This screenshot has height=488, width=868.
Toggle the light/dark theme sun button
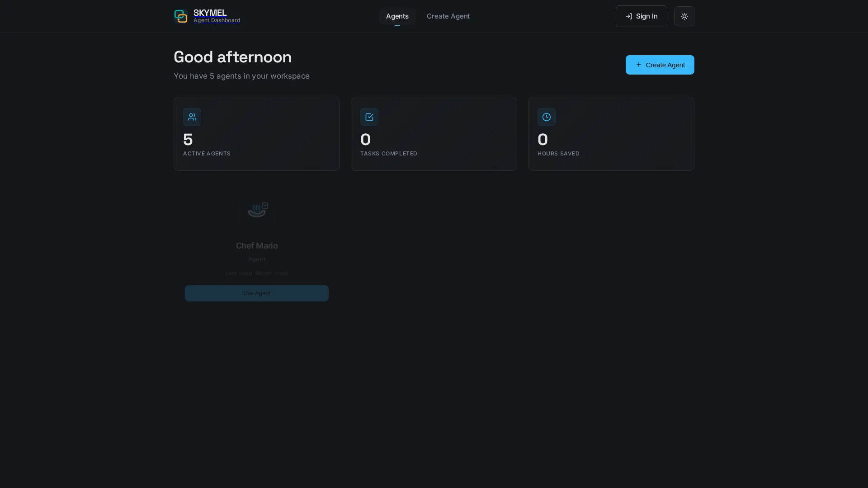click(684, 16)
